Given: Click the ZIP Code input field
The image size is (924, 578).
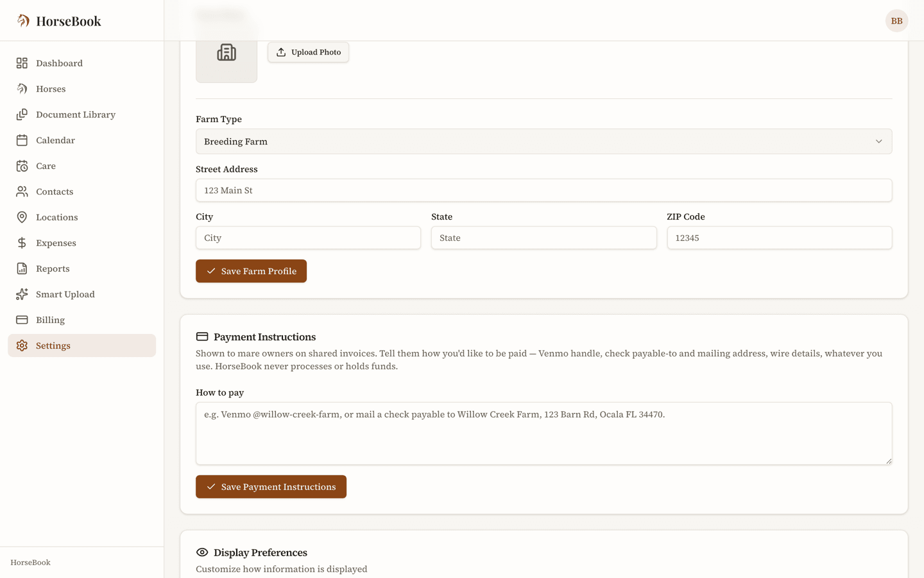Looking at the screenshot, I should click(x=779, y=238).
